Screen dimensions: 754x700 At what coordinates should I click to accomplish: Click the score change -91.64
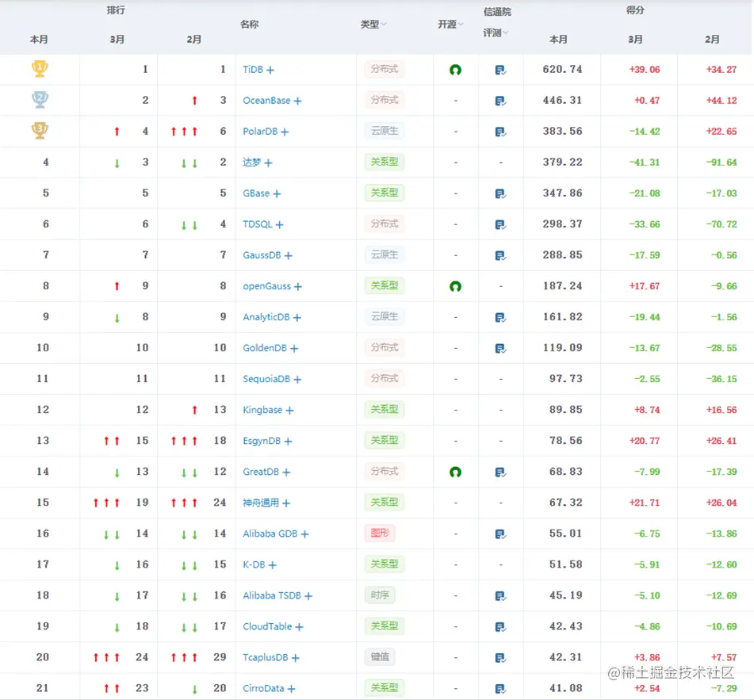pyautogui.click(x=721, y=163)
